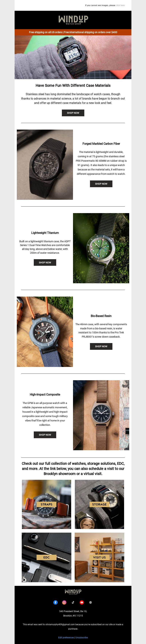Click the Windup Watch Shop header logo

click(73, 20)
